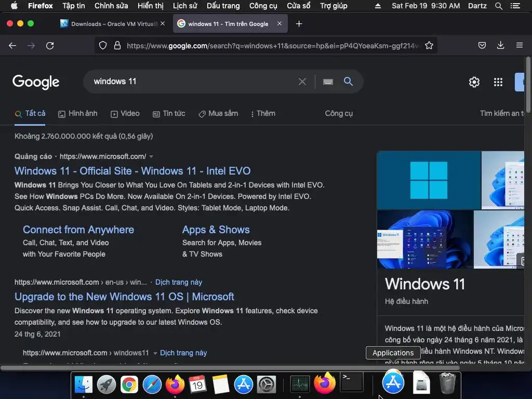
Task: Reload the current page
Action: coord(50,46)
